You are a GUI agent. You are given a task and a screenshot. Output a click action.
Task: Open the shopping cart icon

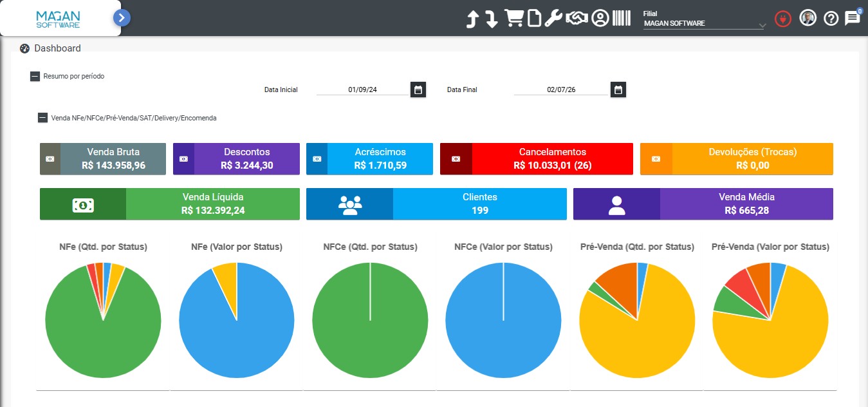[514, 18]
